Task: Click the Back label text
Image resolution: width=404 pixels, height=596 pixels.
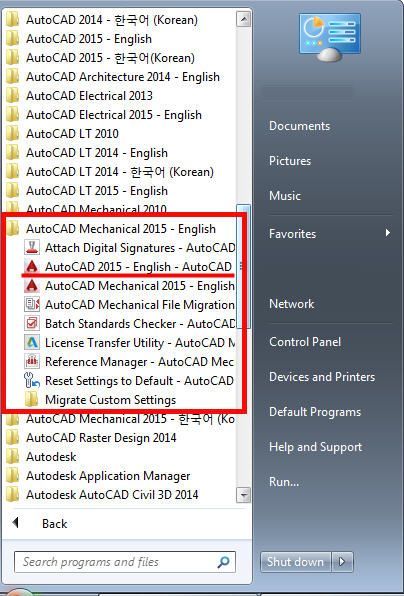Action: pyautogui.click(x=54, y=523)
